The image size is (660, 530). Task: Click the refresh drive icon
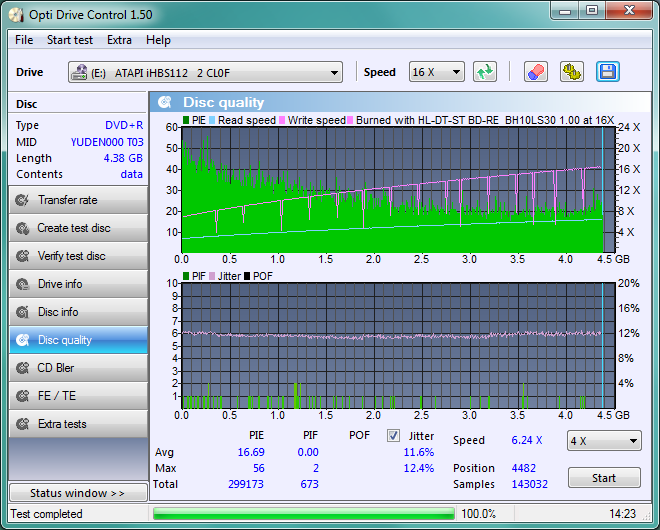[485, 72]
